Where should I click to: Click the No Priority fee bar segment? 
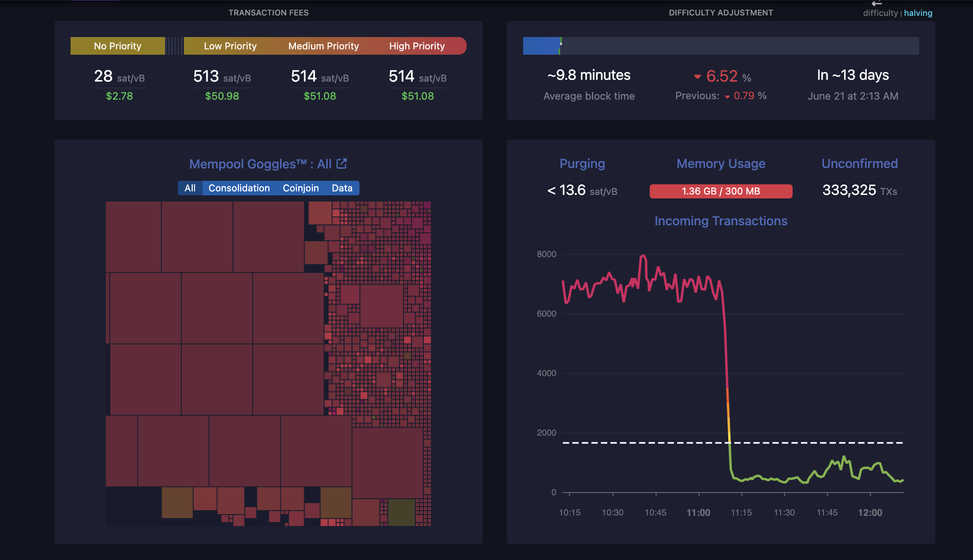117,46
